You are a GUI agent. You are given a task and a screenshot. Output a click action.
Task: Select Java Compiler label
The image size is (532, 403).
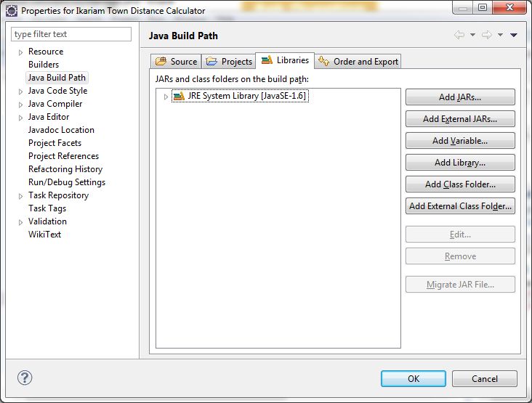point(55,104)
